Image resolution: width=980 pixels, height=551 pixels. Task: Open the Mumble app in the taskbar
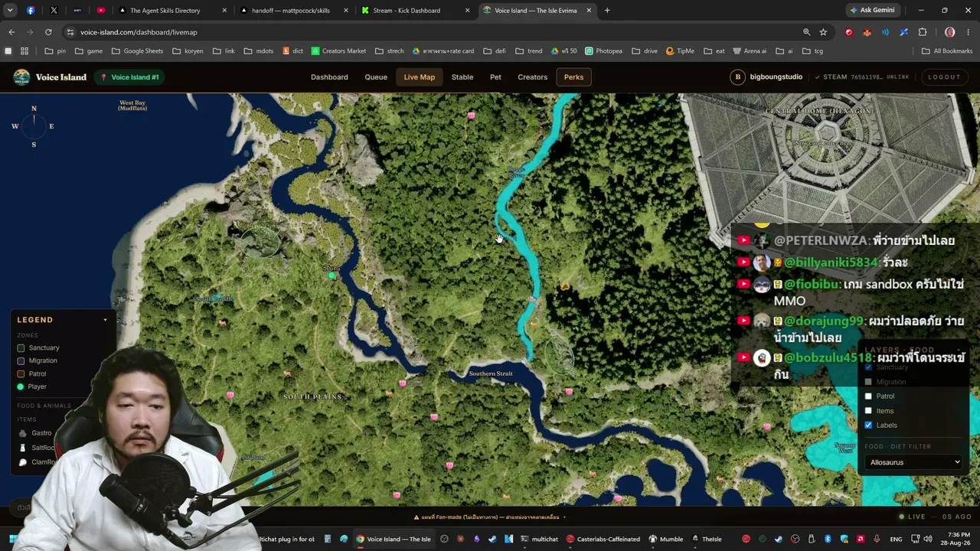tap(665, 539)
